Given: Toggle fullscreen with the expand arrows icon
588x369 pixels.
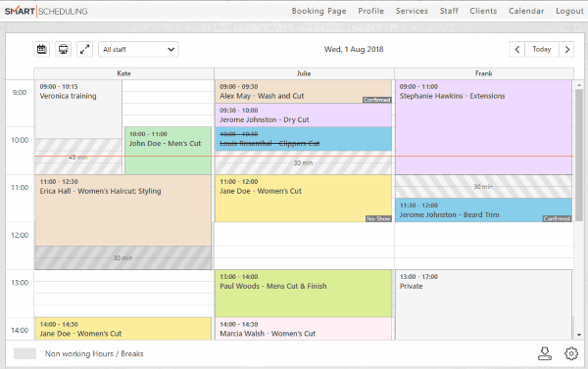Looking at the screenshot, I should [84, 49].
